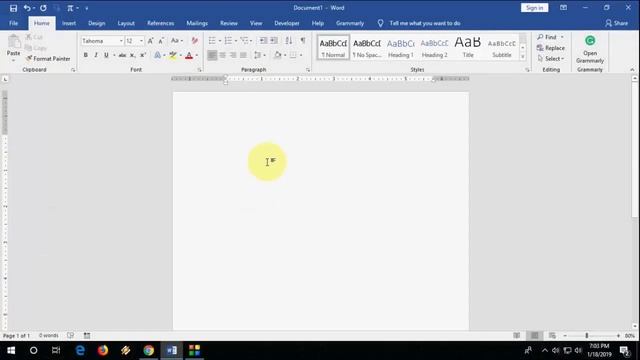This screenshot has width=640, height=360.
Task: Apply the Heading 1 style
Action: 400,48
